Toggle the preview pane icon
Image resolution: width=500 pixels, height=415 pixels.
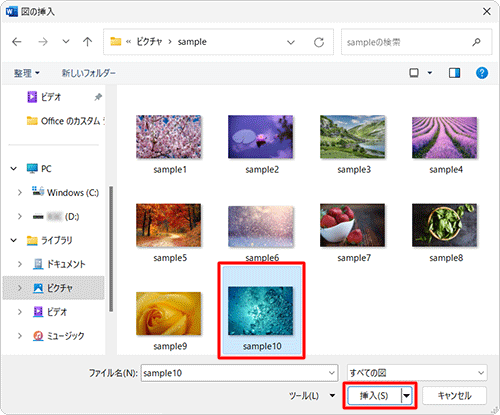tap(454, 73)
